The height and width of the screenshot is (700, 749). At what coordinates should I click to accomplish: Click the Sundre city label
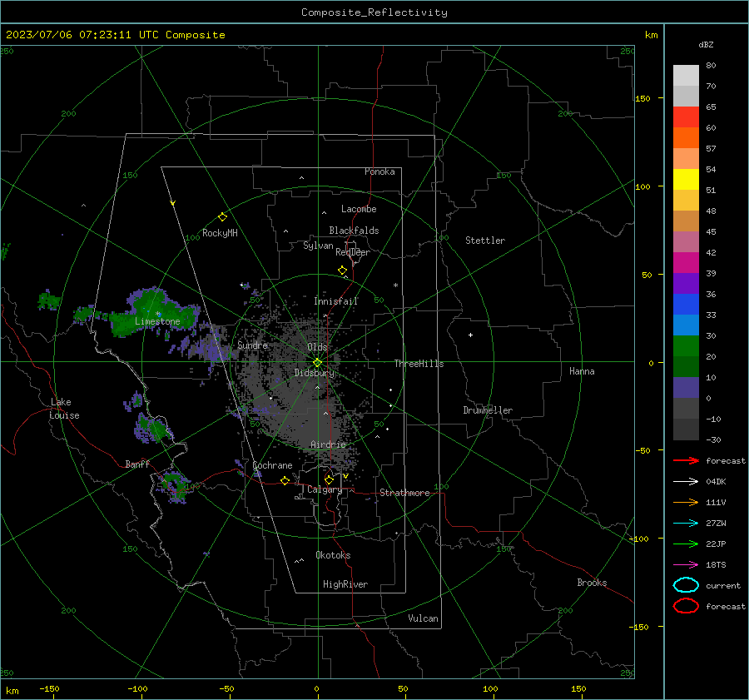[252, 345]
